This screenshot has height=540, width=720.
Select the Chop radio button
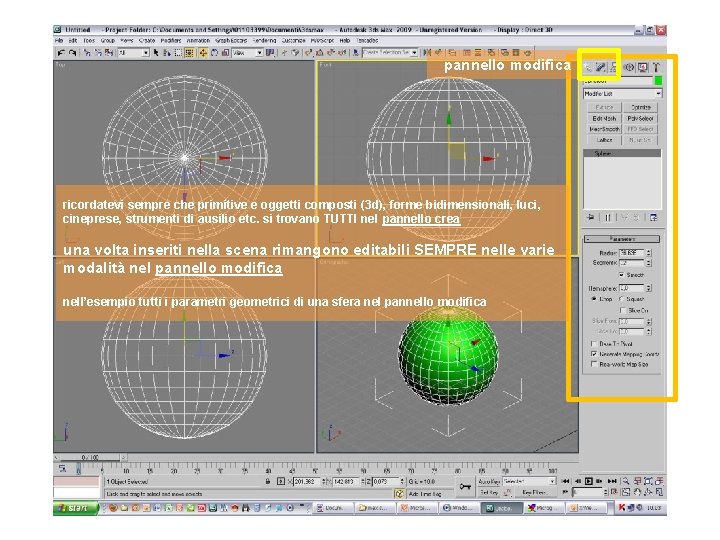click(593, 298)
